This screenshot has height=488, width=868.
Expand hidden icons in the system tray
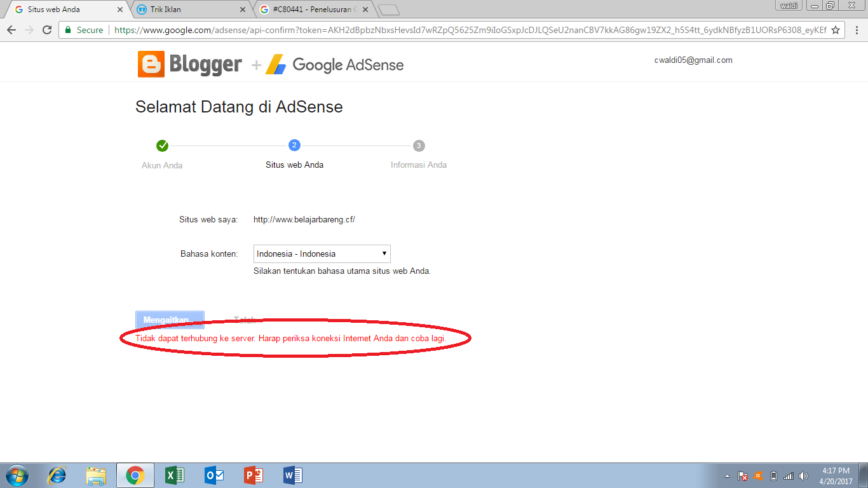[726, 475]
